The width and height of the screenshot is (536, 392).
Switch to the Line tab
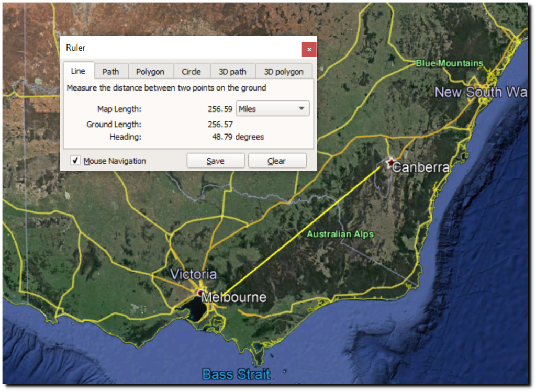tap(78, 71)
